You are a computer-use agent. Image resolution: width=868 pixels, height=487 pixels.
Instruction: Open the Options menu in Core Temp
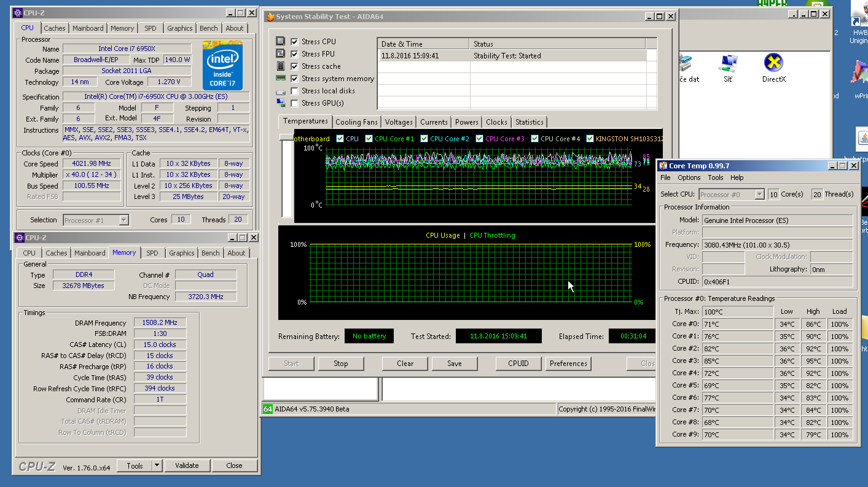coord(689,177)
